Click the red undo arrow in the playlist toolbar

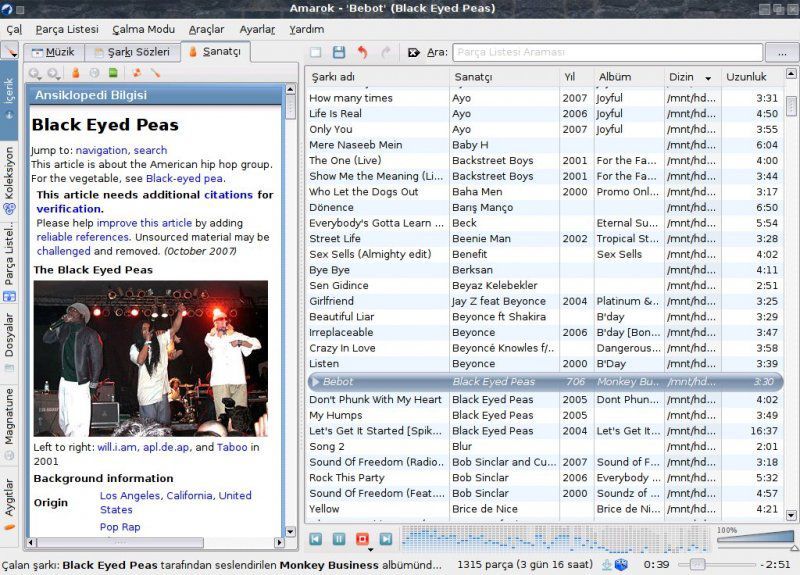click(362, 52)
